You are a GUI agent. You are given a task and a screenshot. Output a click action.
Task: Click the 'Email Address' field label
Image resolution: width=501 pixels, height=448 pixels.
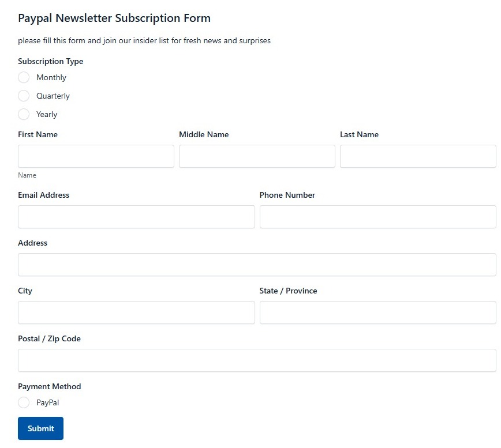43,195
